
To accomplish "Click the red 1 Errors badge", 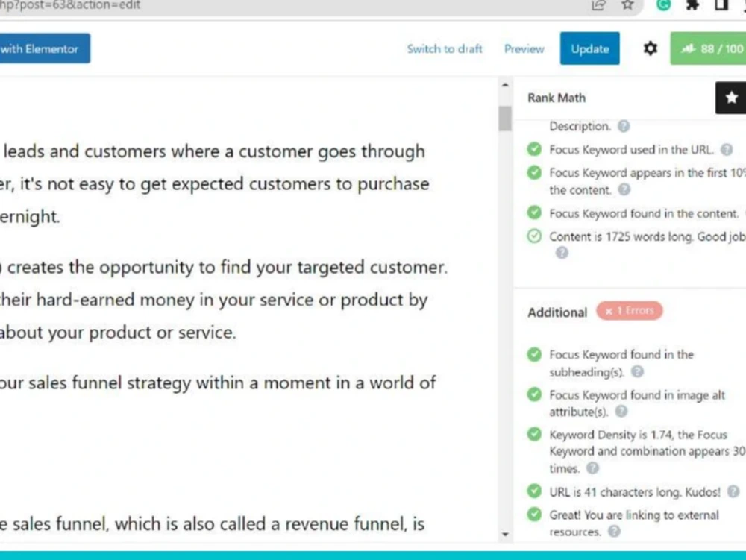I will 629,311.
